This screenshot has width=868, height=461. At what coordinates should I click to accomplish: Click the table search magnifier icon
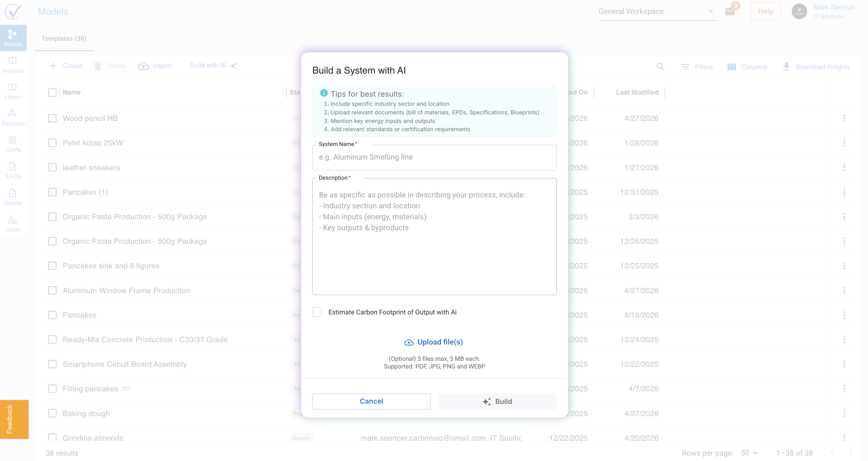tap(660, 67)
